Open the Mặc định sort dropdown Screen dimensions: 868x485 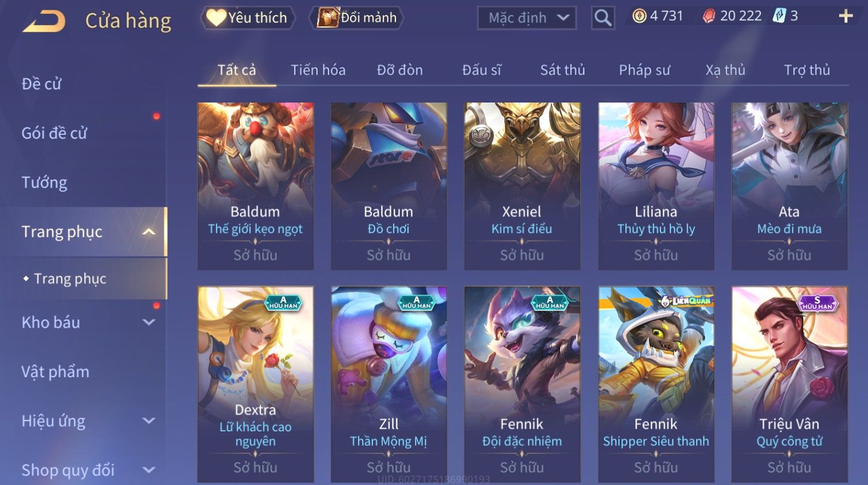coord(527,18)
